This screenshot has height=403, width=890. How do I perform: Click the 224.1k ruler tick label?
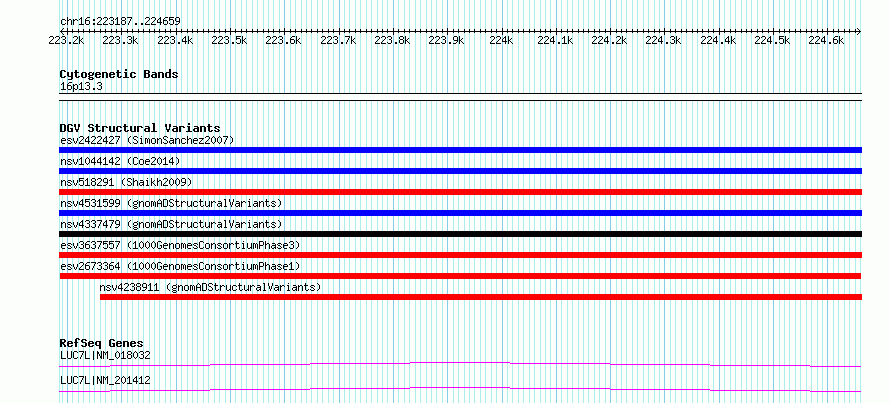pyautogui.click(x=555, y=40)
